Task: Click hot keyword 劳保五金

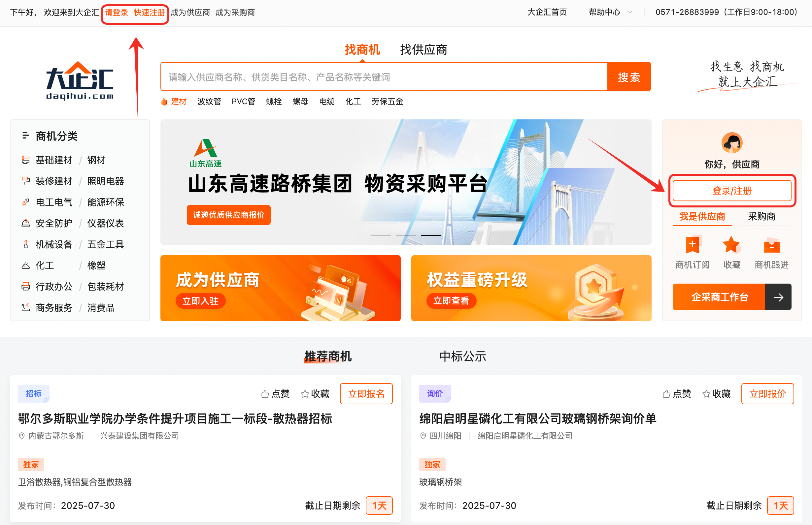Action: [387, 102]
